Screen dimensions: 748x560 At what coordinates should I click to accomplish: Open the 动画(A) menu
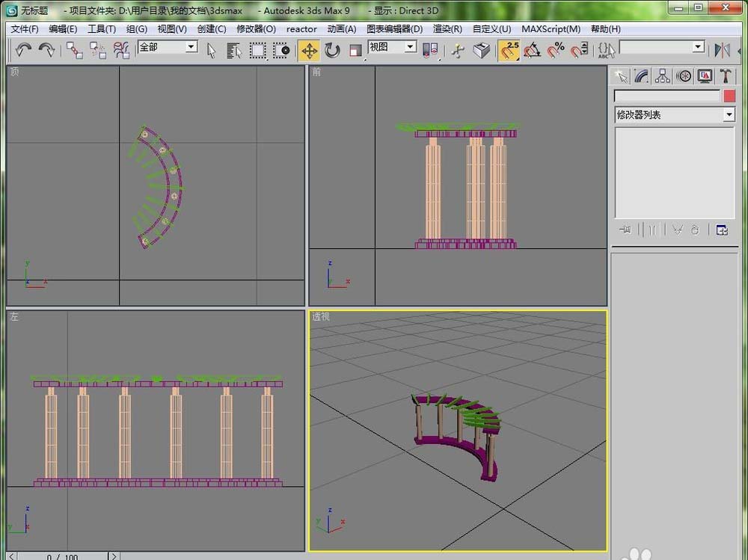click(x=342, y=29)
